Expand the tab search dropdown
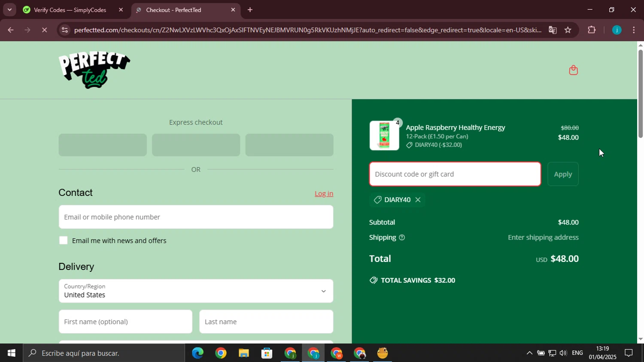 pos(9,9)
